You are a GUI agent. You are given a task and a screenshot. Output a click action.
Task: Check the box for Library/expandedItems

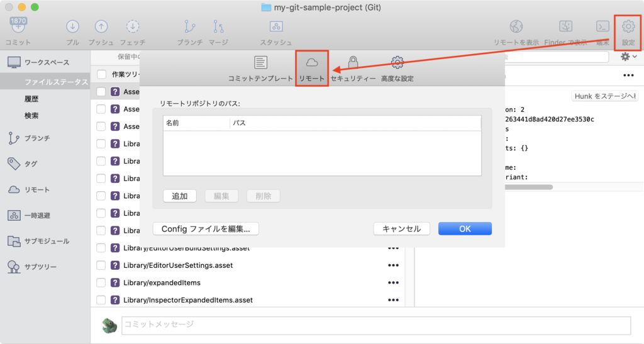101,282
